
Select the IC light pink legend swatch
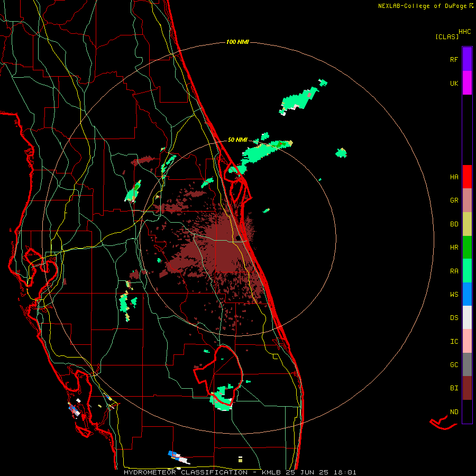(x=467, y=341)
